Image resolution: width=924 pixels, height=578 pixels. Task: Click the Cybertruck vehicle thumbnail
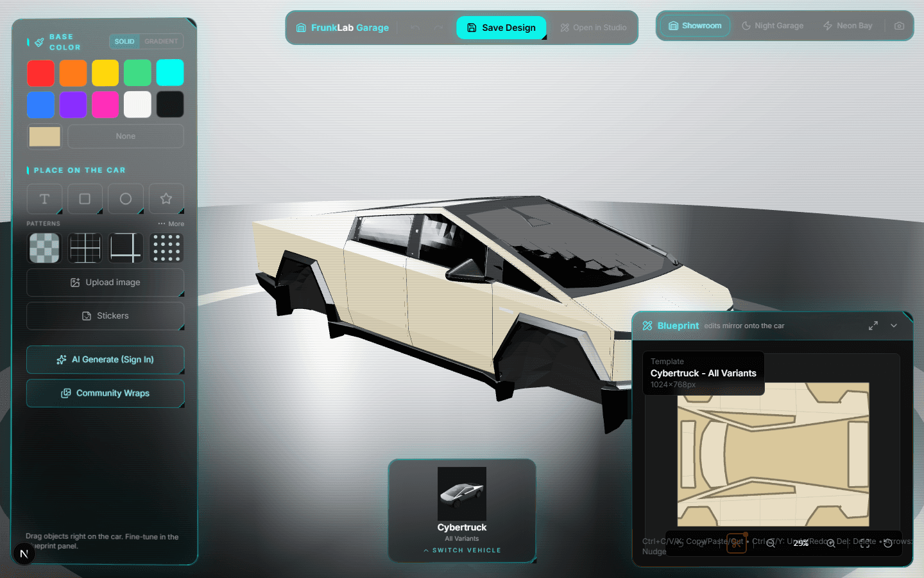click(x=462, y=493)
